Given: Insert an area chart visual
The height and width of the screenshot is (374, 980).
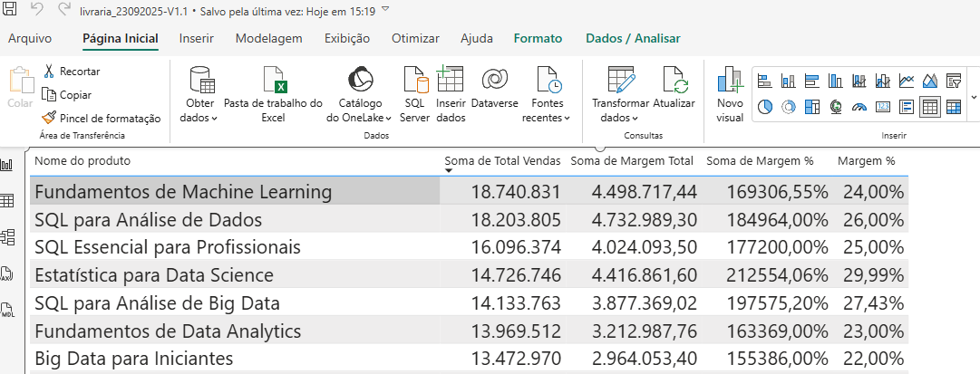Looking at the screenshot, I should [x=930, y=81].
